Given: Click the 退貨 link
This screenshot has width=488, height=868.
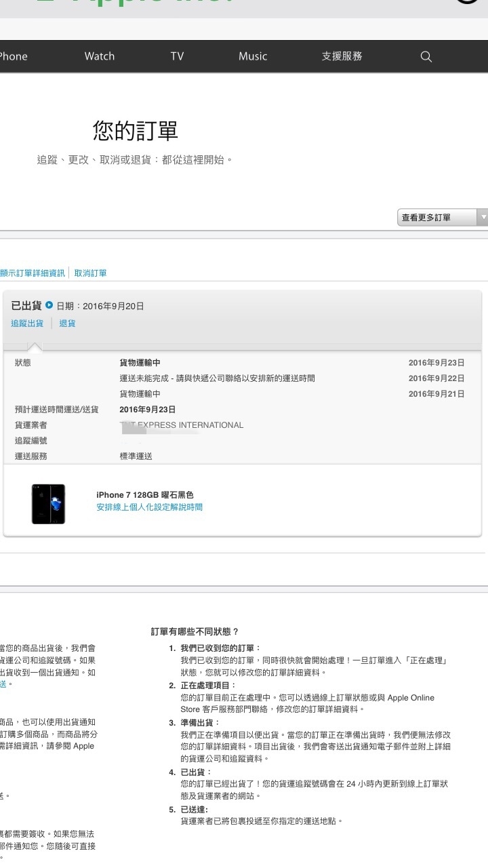Looking at the screenshot, I should [67, 323].
